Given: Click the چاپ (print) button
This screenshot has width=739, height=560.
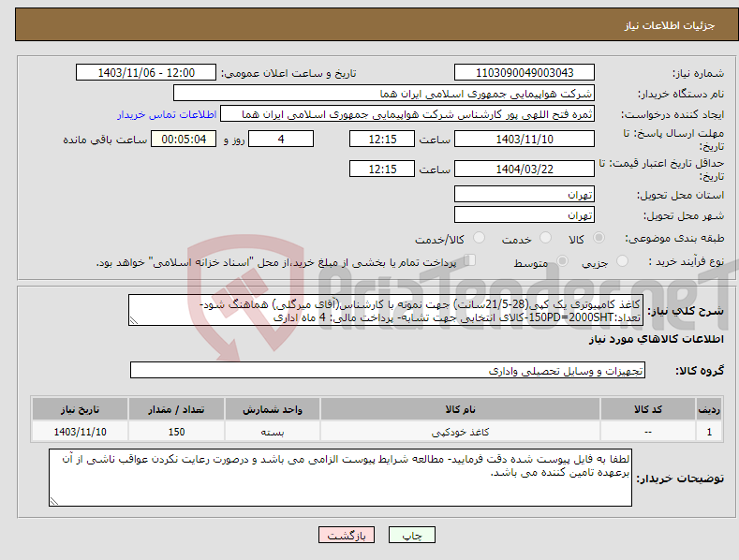Looking at the screenshot, I should click(411, 535).
